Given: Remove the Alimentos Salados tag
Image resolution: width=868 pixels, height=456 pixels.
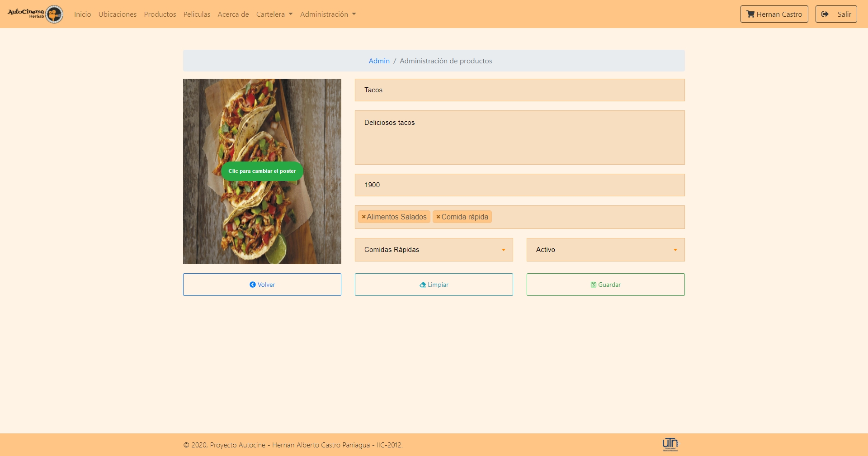Looking at the screenshot, I should [363, 217].
